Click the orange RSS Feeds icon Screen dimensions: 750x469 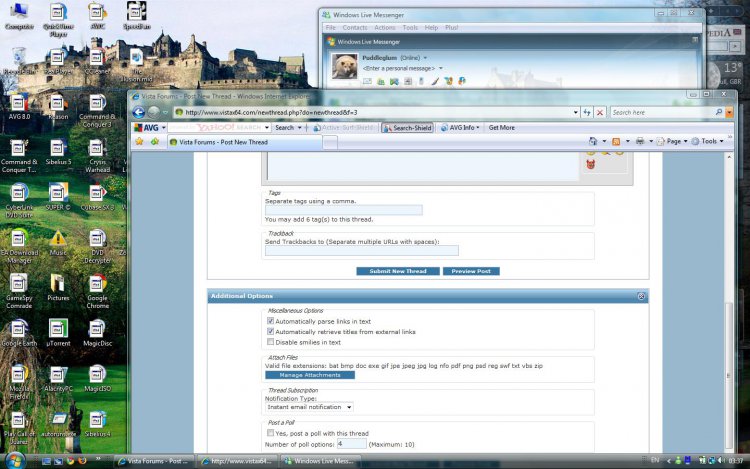coord(616,141)
